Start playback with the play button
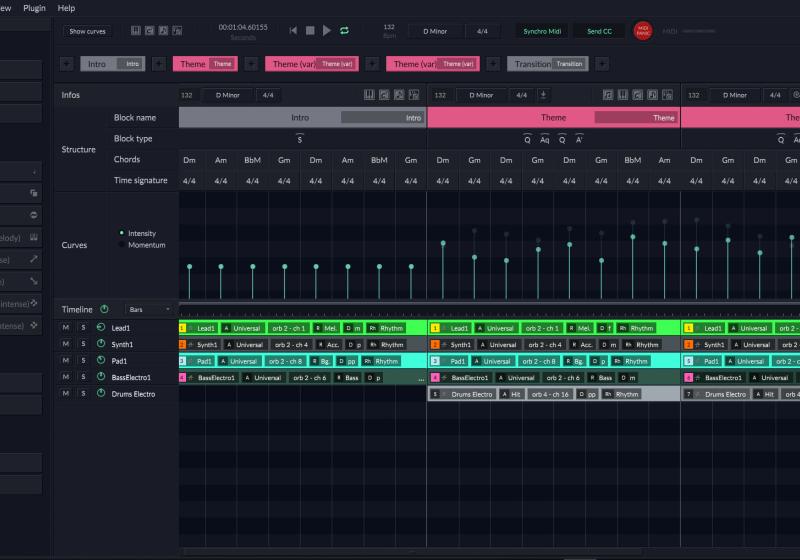 coord(327,31)
